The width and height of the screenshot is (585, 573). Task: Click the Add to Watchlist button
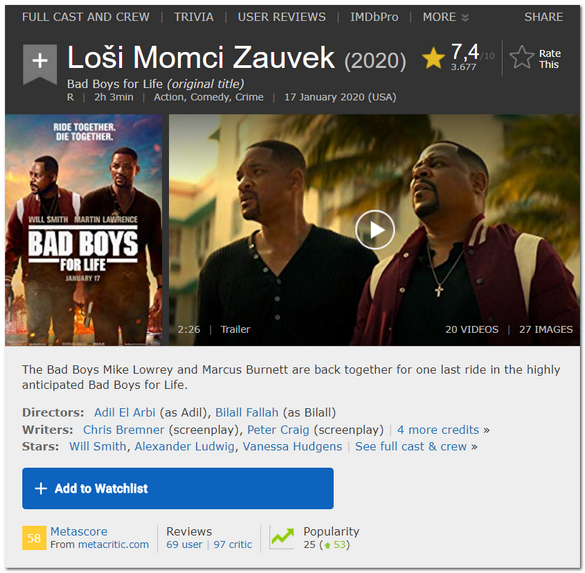[178, 488]
